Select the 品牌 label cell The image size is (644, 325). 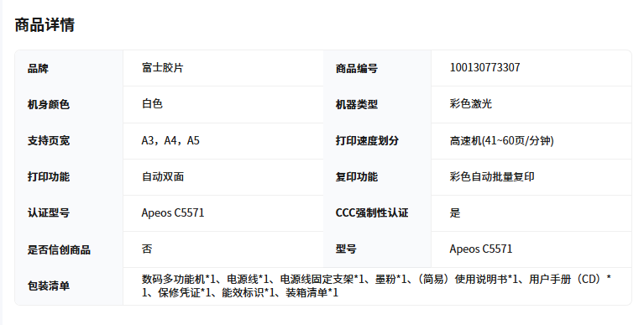click(x=38, y=68)
